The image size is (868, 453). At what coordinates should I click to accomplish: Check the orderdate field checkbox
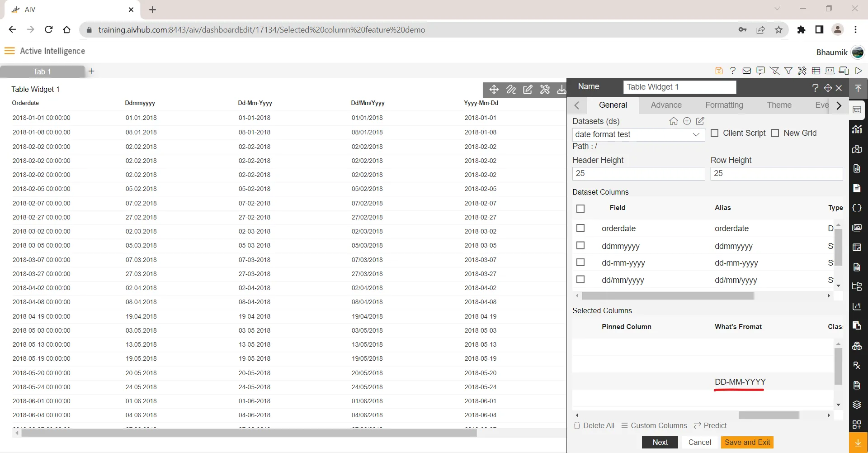click(x=581, y=228)
